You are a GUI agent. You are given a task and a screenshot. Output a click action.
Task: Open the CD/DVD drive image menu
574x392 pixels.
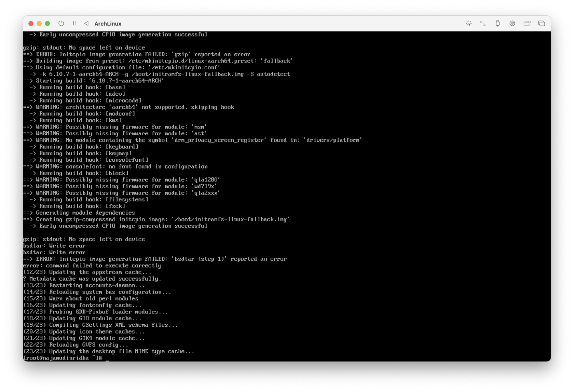512,23
